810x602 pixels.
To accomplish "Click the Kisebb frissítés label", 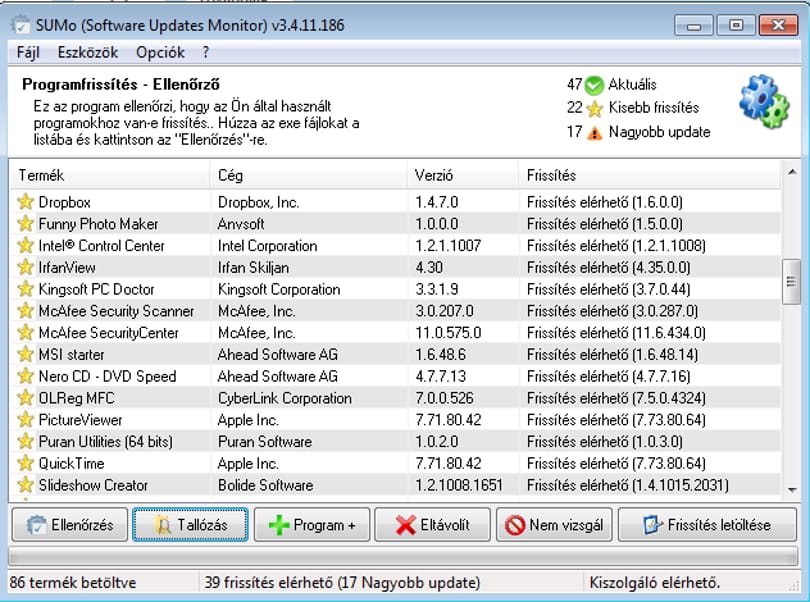I will point(654,107).
